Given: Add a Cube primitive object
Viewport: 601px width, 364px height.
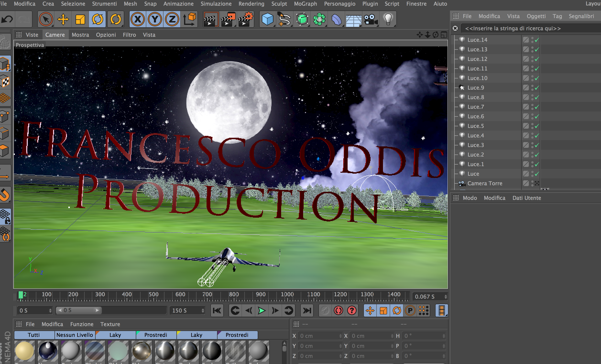Looking at the screenshot, I should coord(267,19).
